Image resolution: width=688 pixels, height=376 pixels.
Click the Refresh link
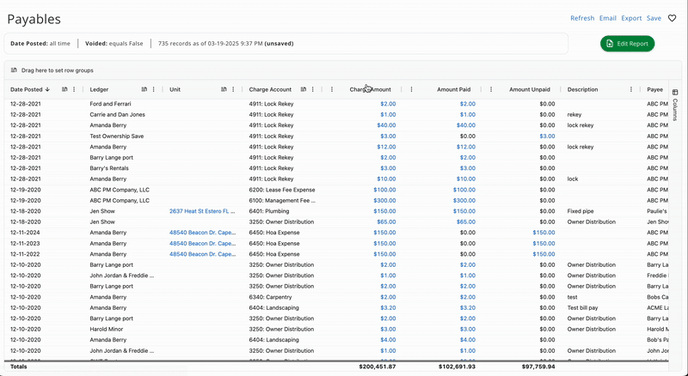pos(582,18)
